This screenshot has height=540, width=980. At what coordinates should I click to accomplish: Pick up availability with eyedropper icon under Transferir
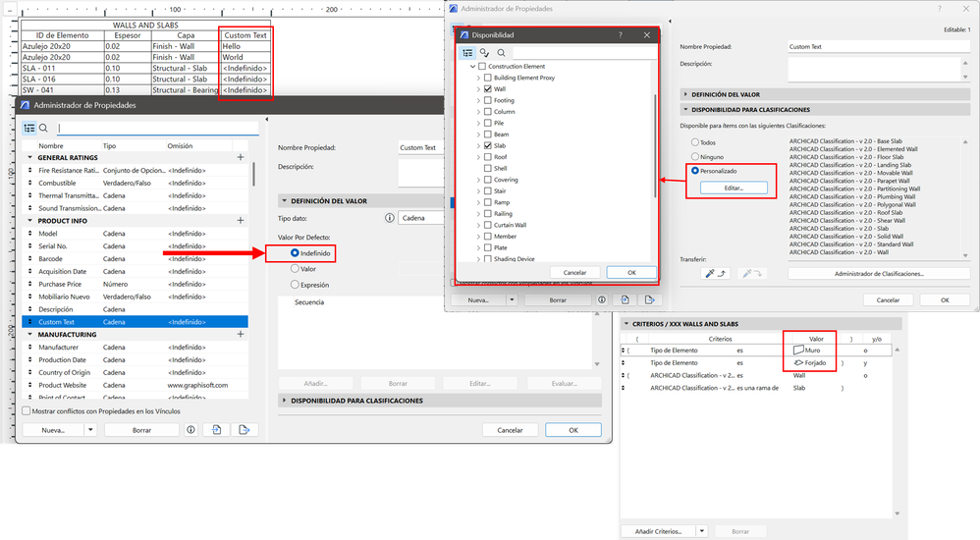coord(714,274)
